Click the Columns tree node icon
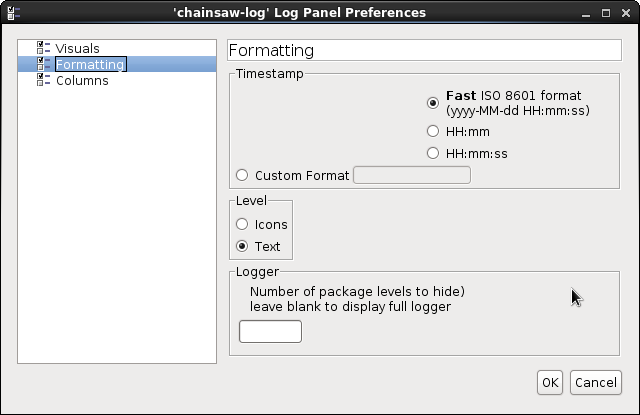The height and width of the screenshot is (415, 640). click(43, 80)
